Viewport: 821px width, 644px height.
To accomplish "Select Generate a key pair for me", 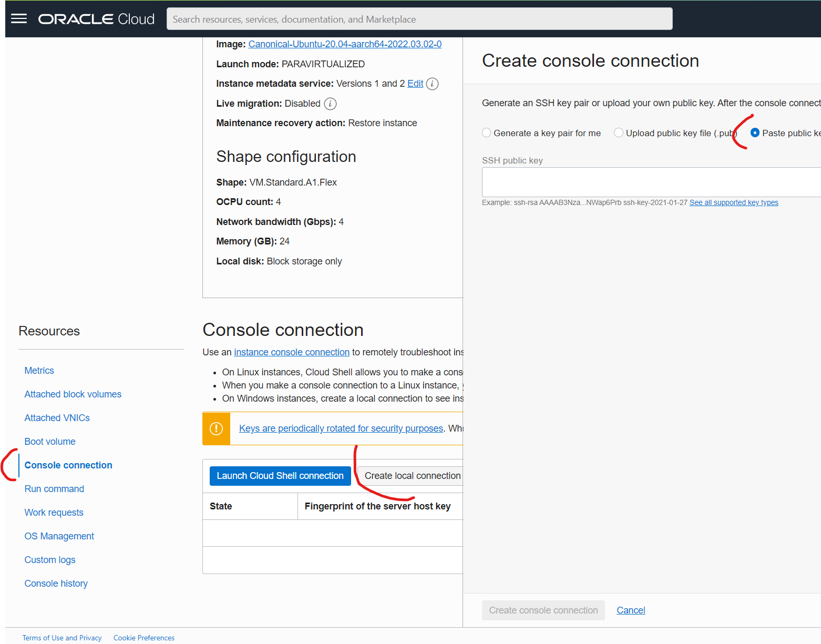I will point(487,133).
